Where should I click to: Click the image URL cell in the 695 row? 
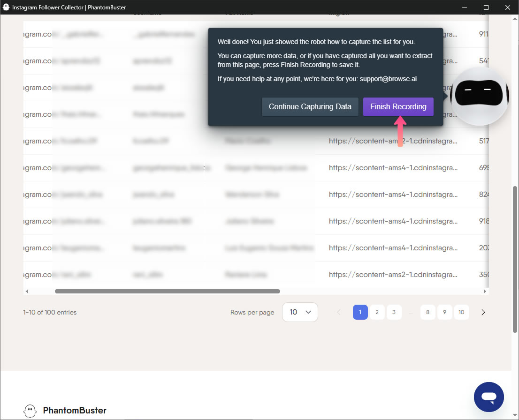point(393,168)
